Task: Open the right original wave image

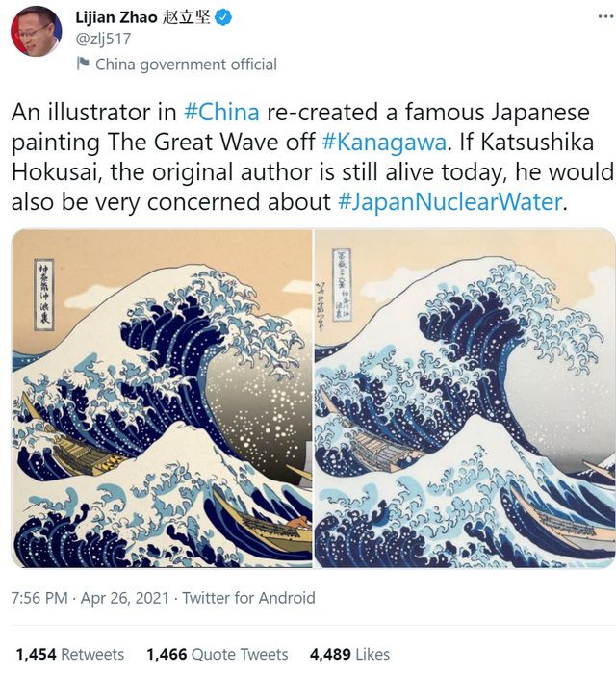Action: coord(465,398)
